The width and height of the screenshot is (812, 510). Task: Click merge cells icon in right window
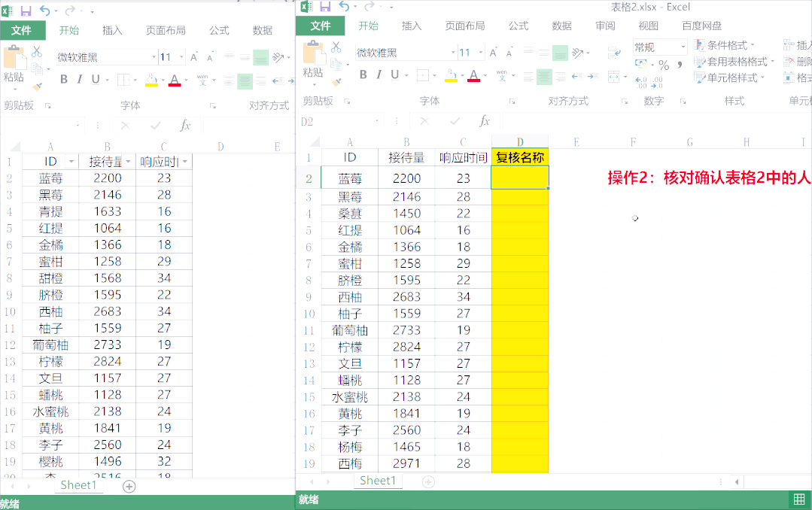tap(613, 77)
